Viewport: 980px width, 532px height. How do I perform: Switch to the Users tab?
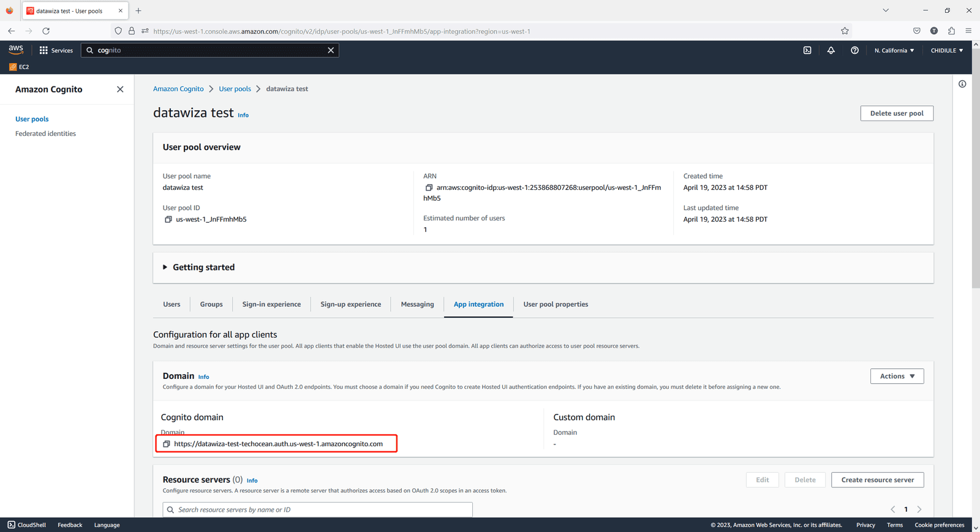[171, 304]
